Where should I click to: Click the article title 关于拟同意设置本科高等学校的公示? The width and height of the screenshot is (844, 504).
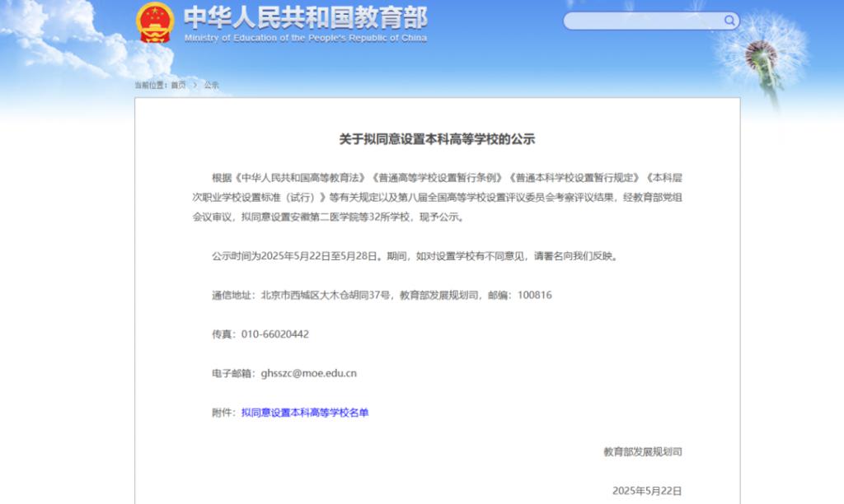pyautogui.click(x=437, y=139)
